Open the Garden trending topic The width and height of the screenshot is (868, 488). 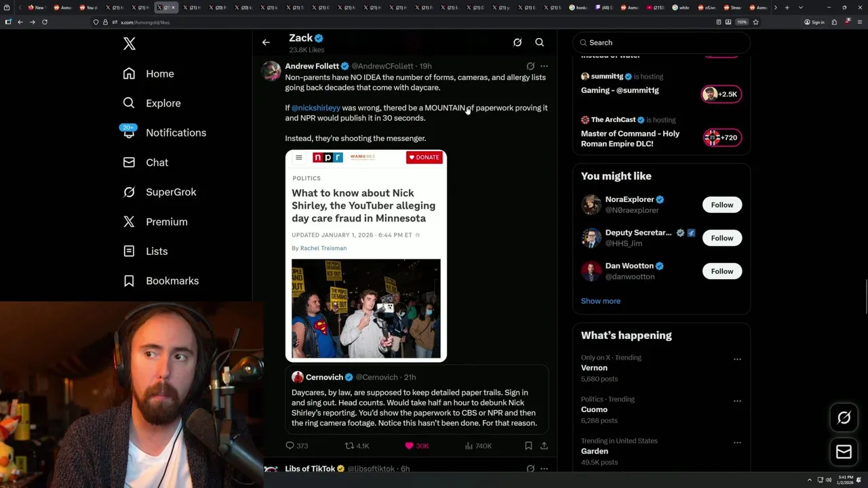click(x=595, y=451)
